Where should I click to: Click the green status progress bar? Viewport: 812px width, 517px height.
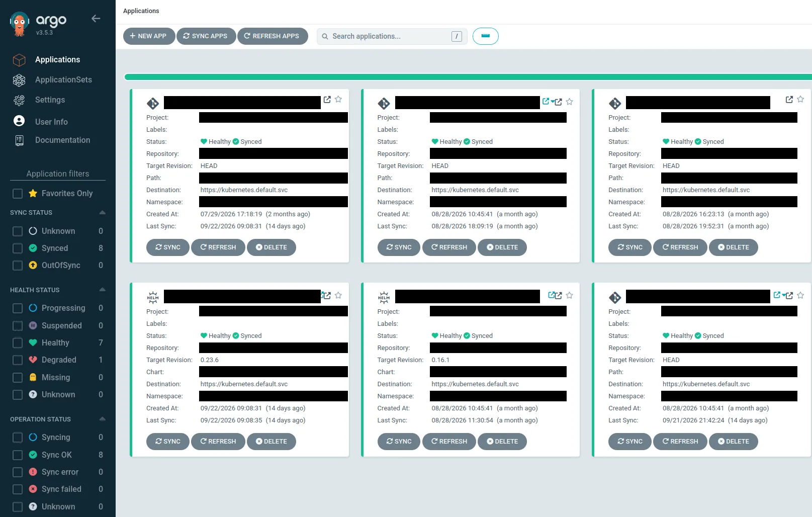(468, 77)
